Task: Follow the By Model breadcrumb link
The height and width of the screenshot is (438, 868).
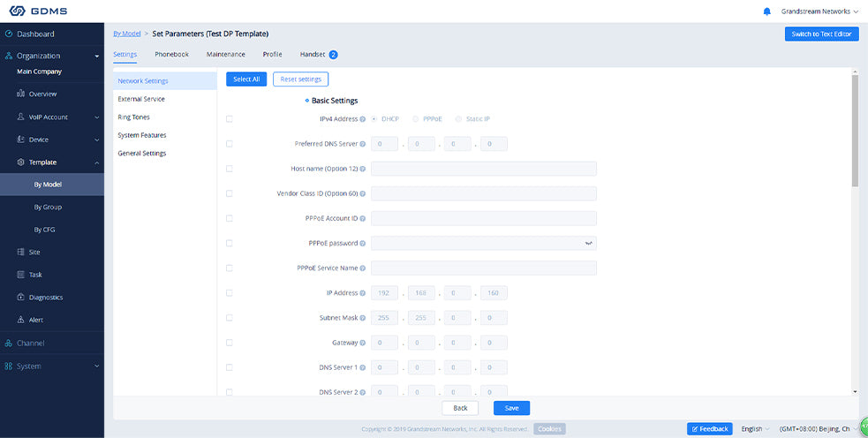Action: [127, 34]
